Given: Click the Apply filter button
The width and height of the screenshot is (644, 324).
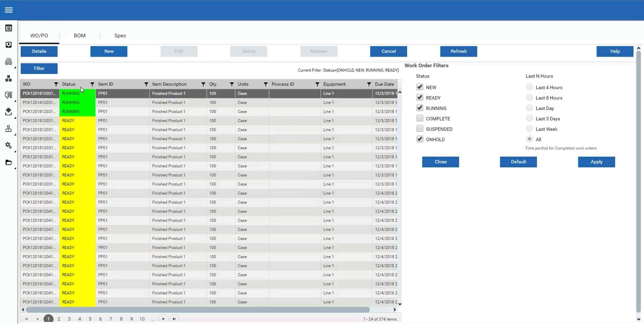Looking at the screenshot, I should [596, 162].
